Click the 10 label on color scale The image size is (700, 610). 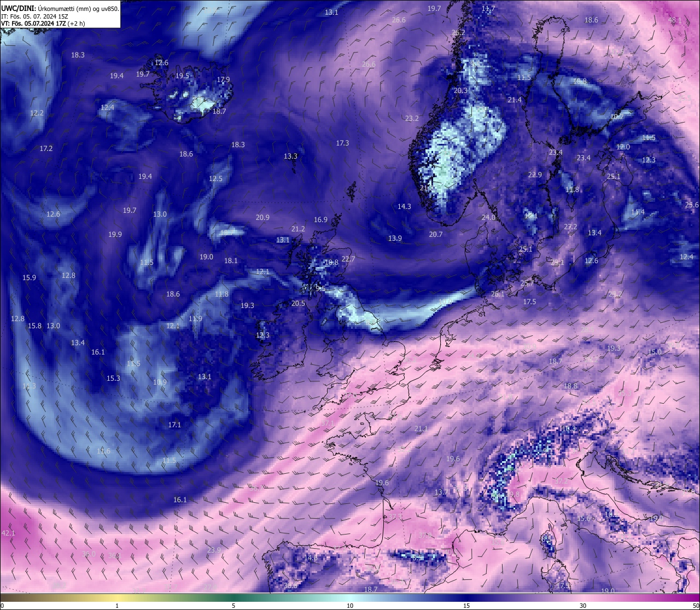click(x=350, y=606)
